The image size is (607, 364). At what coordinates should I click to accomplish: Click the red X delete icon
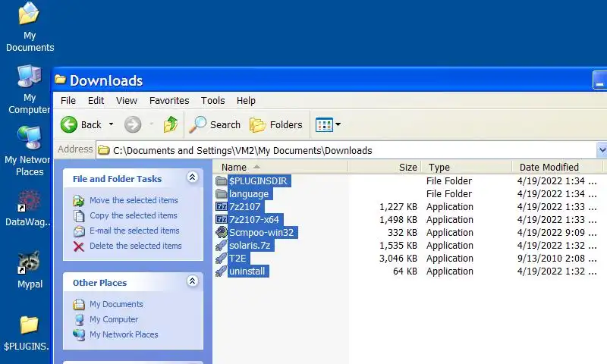point(79,246)
